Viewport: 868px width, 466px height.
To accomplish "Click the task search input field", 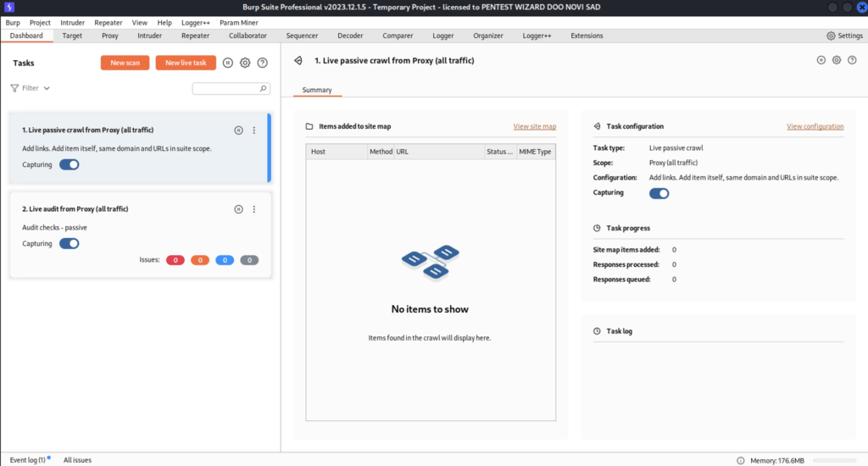I will (x=231, y=89).
